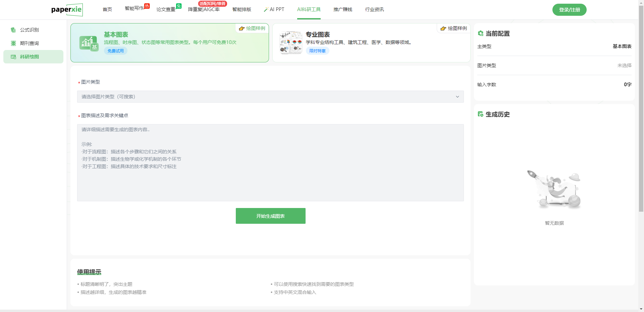Screen dimensions: 644x312
Task: Click the 期刊查询 sidebar label
Action: (30, 43)
